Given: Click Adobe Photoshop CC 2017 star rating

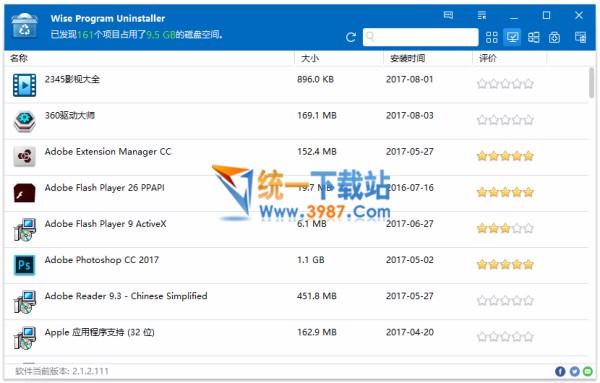Looking at the screenshot, I should (505, 264).
